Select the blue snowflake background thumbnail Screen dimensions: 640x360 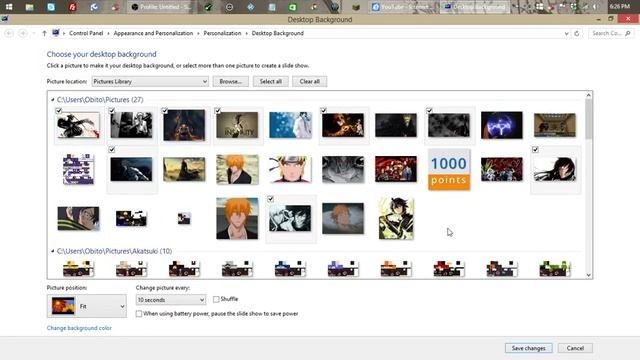pos(290,125)
